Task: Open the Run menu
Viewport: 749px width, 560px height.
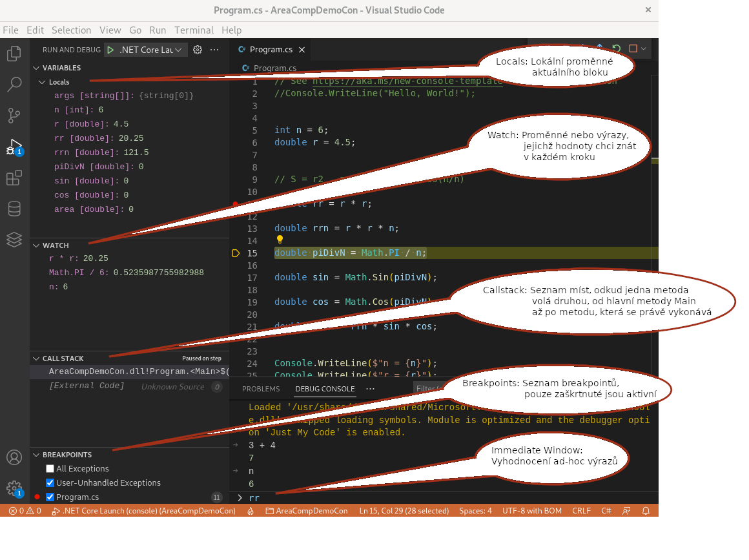Action: (x=158, y=30)
